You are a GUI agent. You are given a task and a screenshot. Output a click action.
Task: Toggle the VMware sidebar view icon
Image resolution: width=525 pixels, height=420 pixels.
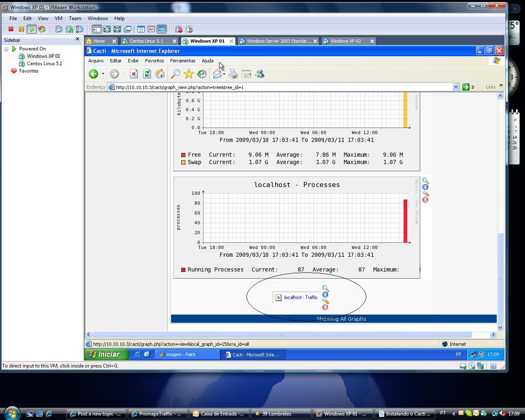point(97,29)
